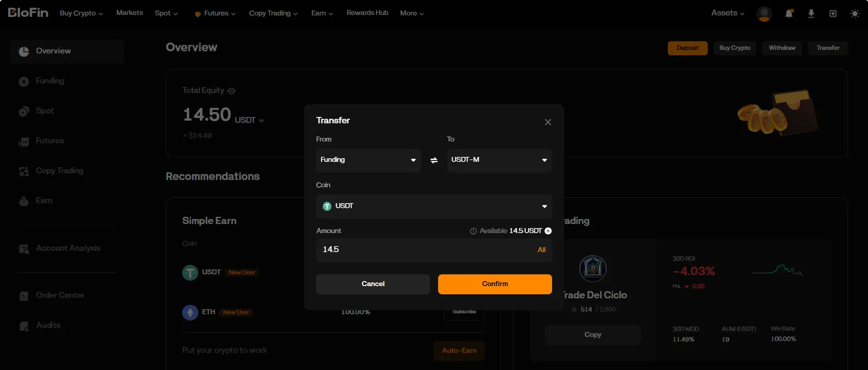Click All to use full balance
The width and height of the screenshot is (868, 370).
(542, 250)
